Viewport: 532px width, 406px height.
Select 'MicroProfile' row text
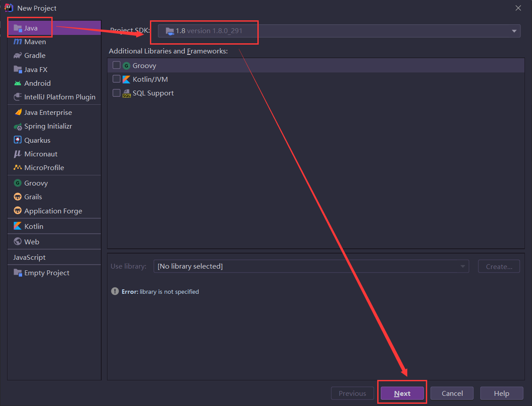(x=44, y=167)
